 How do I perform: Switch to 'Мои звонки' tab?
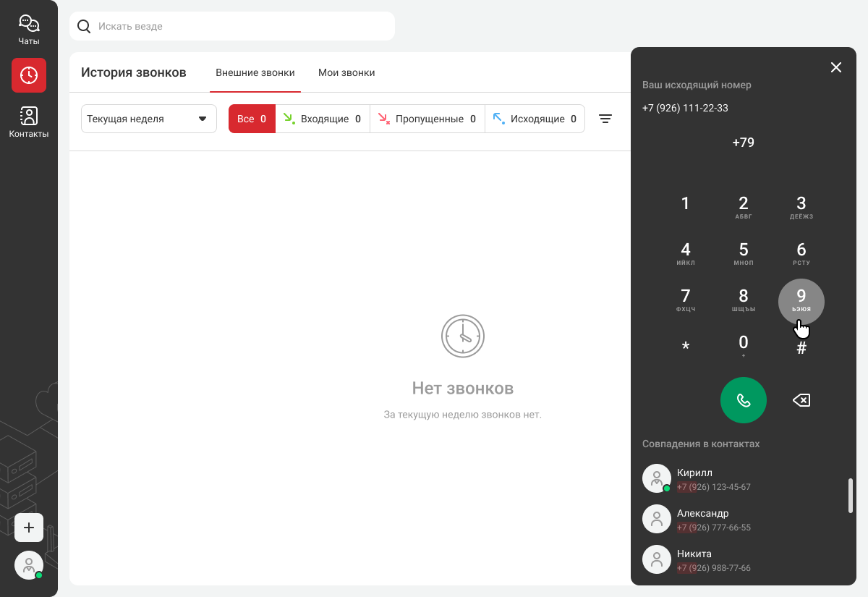[x=346, y=73]
